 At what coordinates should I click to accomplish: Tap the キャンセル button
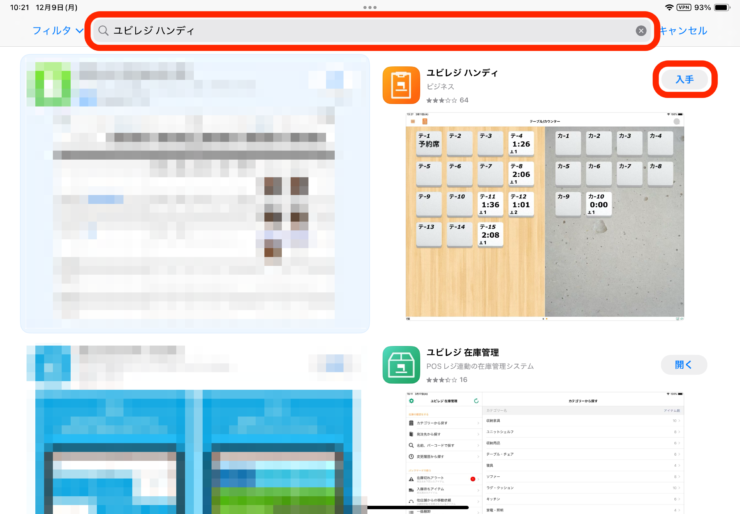coord(683,31)
